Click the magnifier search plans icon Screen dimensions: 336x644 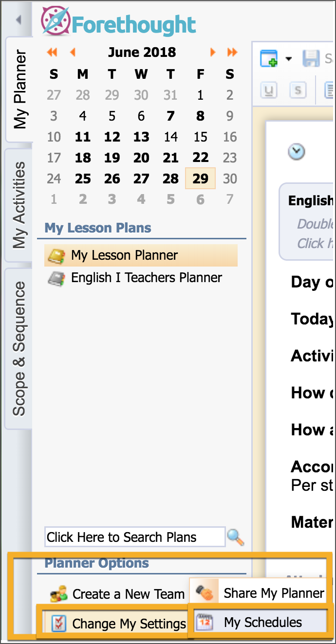pos(236,537)
